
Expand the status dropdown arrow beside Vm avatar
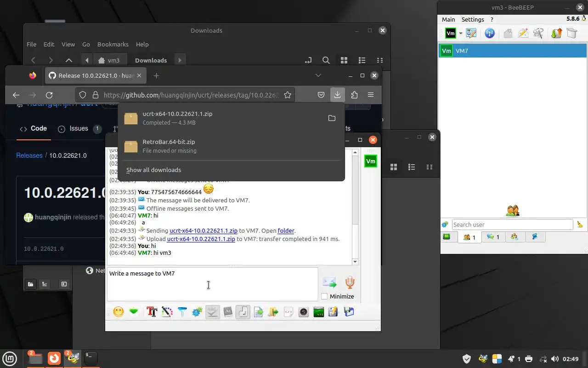pos(460,33)
